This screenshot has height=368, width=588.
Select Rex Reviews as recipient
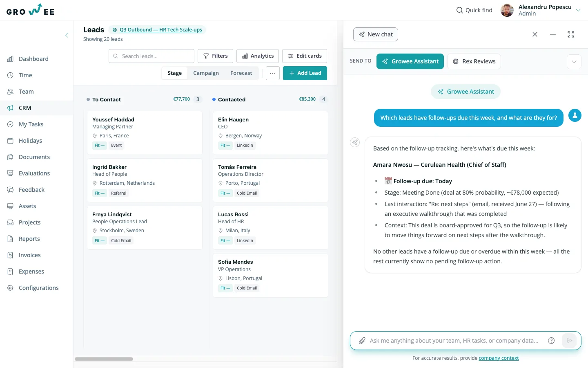[x=474, y=61]
